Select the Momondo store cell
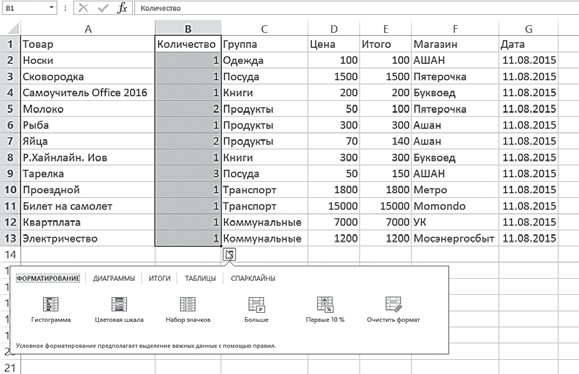The height and width of the screenshot is (374, 579). [x=455, y=206]
